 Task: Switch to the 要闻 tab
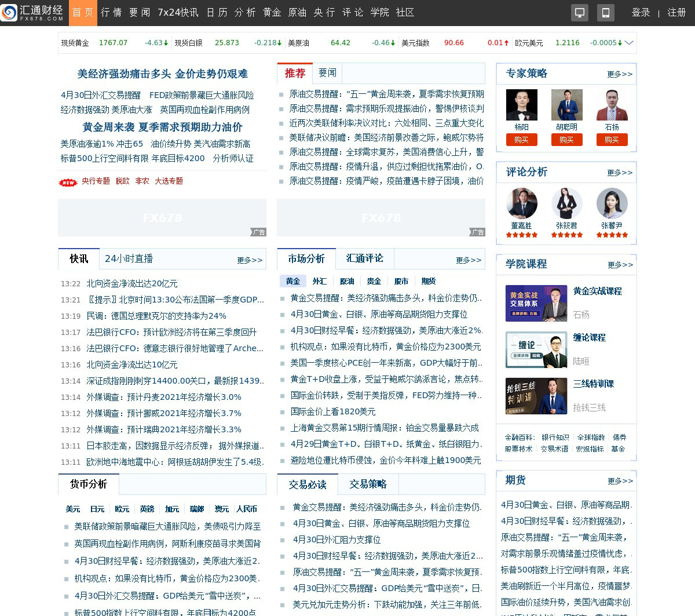[327, 73]
